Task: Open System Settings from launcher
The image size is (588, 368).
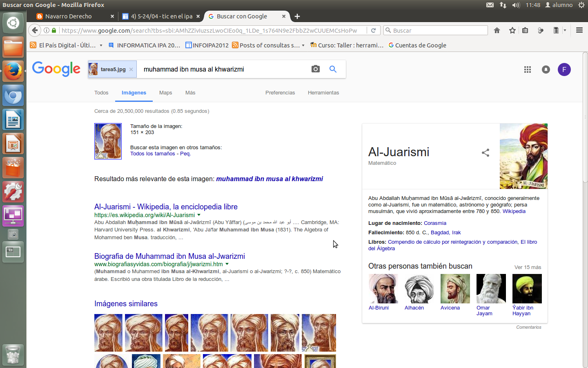Action: (x=13, y=192)
